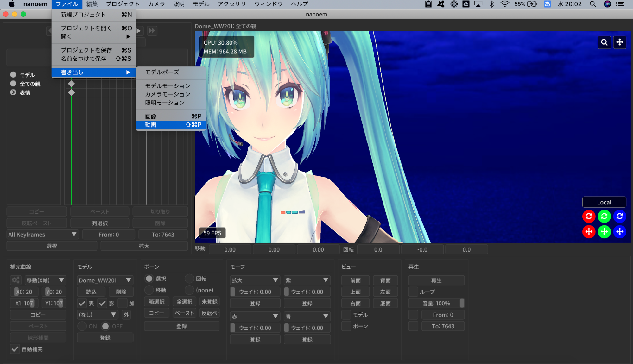Open the All Keyframes dropdown
Viewport: 633px width, 364px height.
[x=42, y=235]
